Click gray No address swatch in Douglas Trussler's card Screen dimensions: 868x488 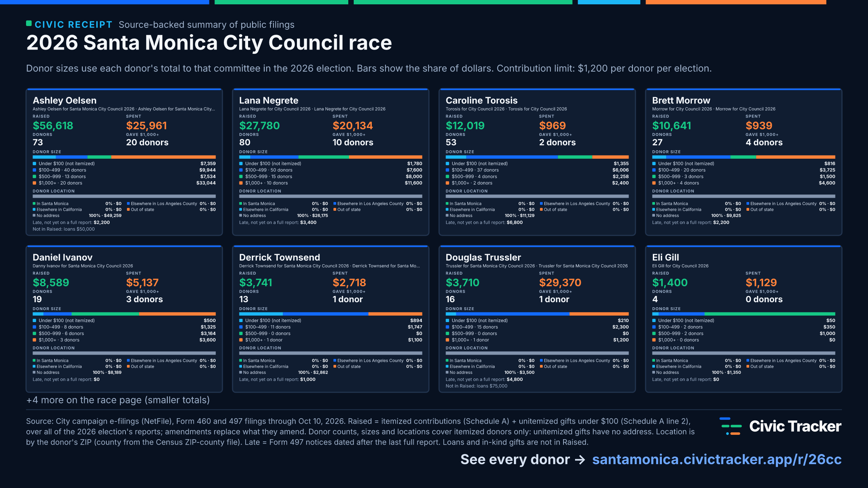[447, 372]
